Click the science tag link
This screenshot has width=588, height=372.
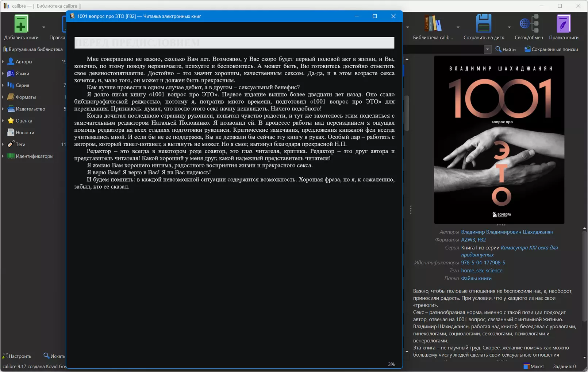pos(494,271)
